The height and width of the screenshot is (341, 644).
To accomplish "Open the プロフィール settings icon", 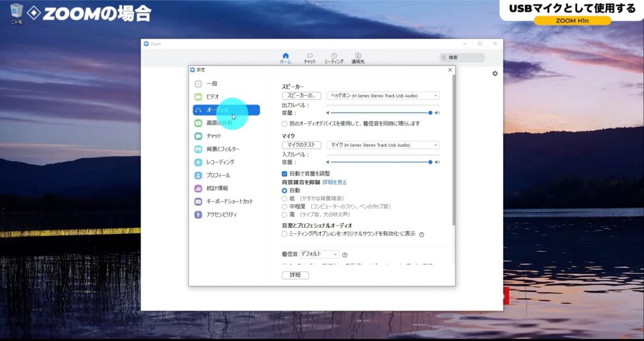I will click(x=198, y=176).
